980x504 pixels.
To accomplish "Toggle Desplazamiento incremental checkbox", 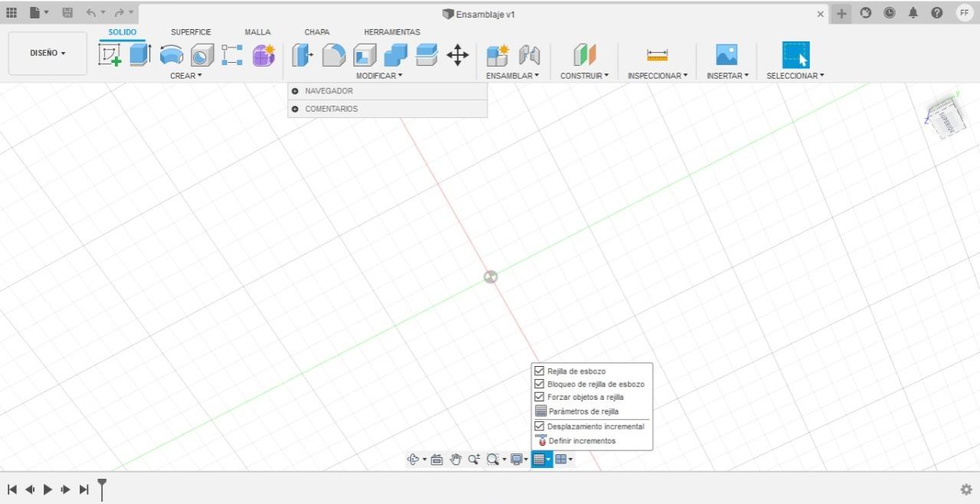I will point(539,426).
